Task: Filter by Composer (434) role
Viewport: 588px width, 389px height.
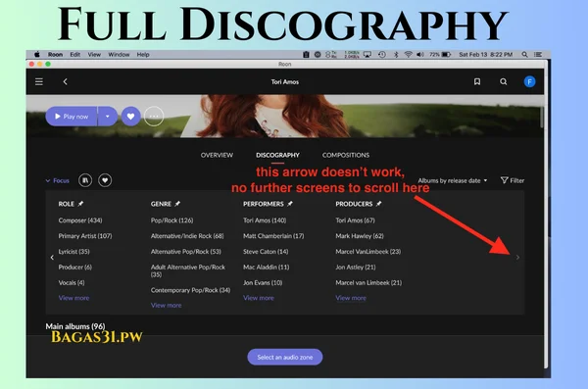Action: pyautogui.click(x=80, y=220)
